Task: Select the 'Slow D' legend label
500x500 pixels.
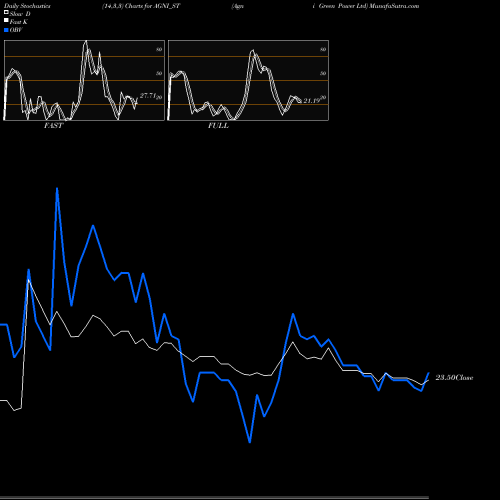Action: pyautogui.click(x=20, y=14)
